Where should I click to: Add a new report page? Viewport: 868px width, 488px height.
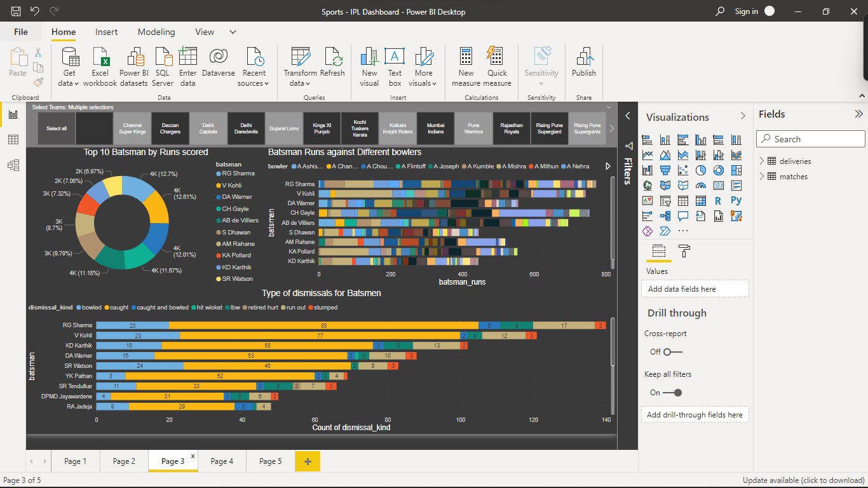[x=308, y=461]
